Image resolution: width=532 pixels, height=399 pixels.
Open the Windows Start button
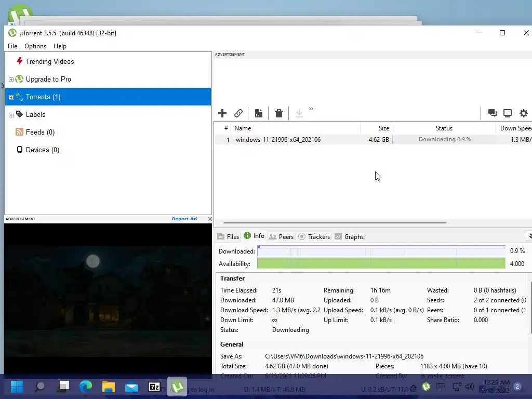[x=17, y=387]
